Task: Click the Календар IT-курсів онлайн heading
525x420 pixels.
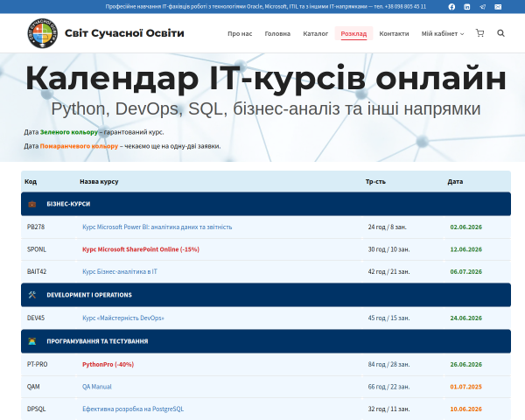Action: tap(266, 78)
